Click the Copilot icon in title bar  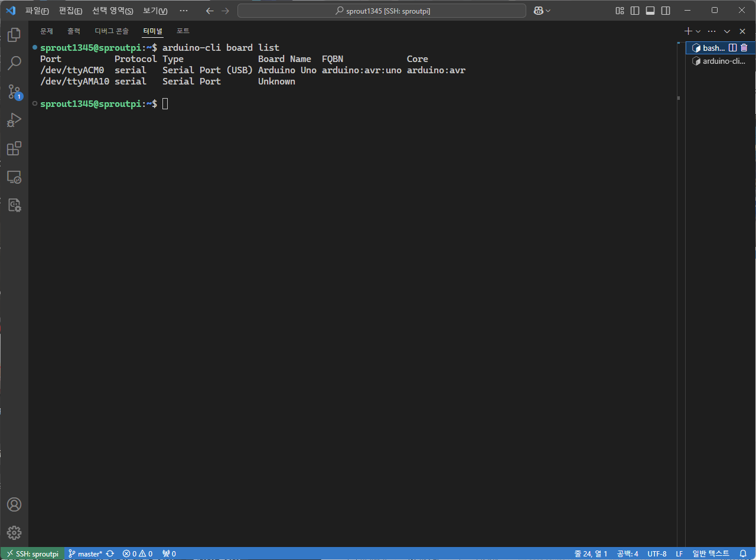[538, 11]
